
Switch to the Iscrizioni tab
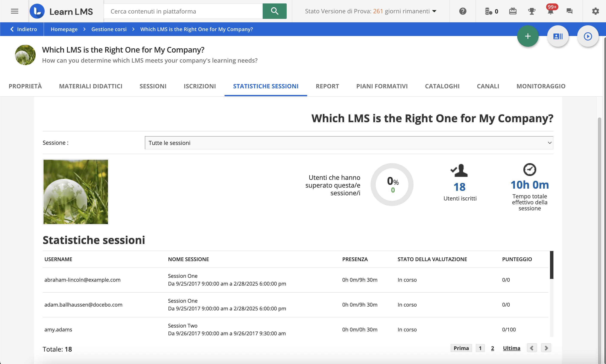(x=200, y=86)
